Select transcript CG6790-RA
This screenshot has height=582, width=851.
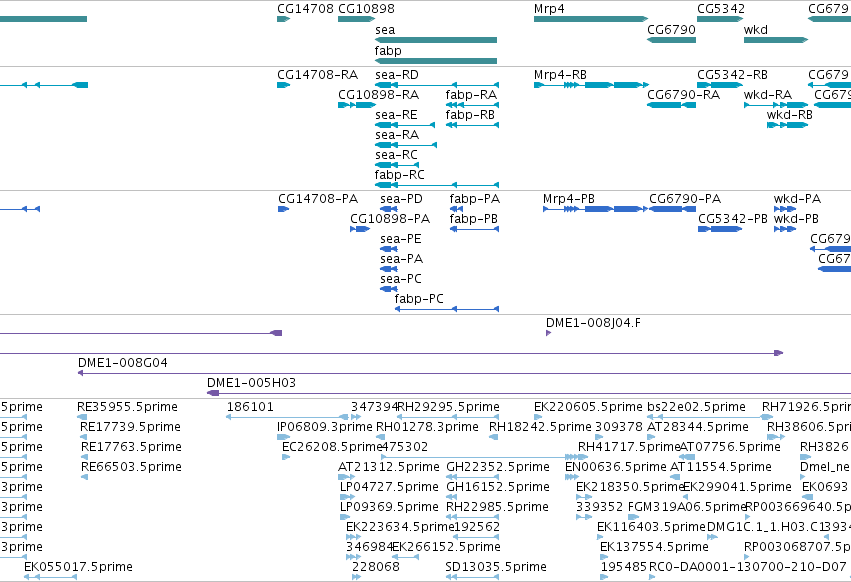point(671,105)
